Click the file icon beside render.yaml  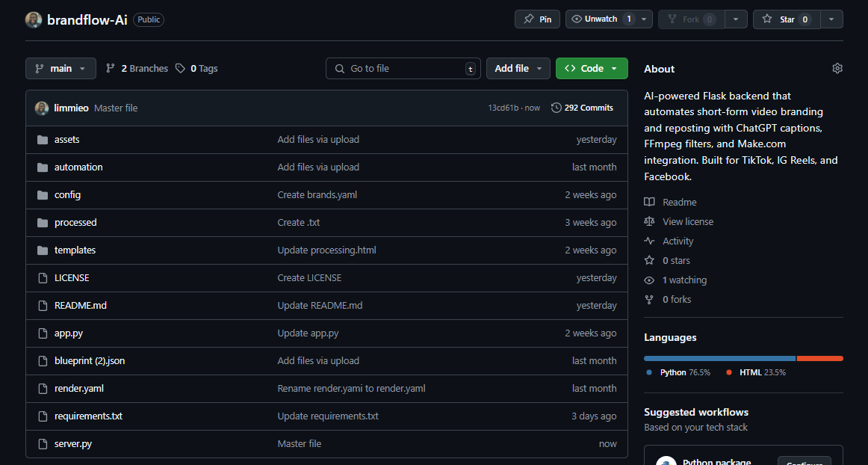click(x=43, y=389)
